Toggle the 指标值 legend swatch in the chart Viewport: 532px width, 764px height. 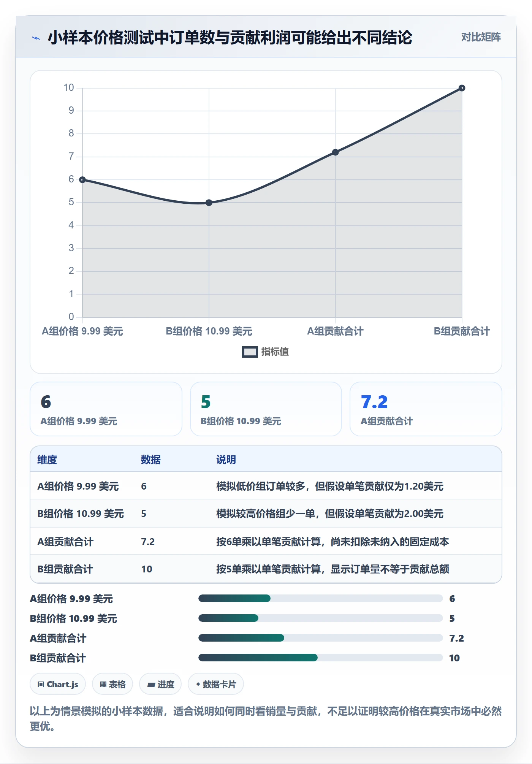click(x=250, y=352)
